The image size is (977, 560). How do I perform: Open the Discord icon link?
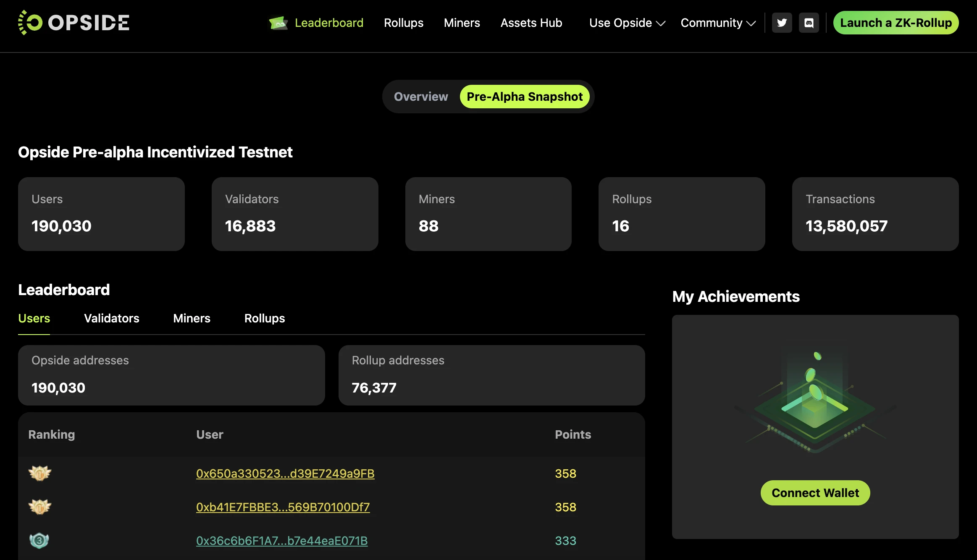809,23
